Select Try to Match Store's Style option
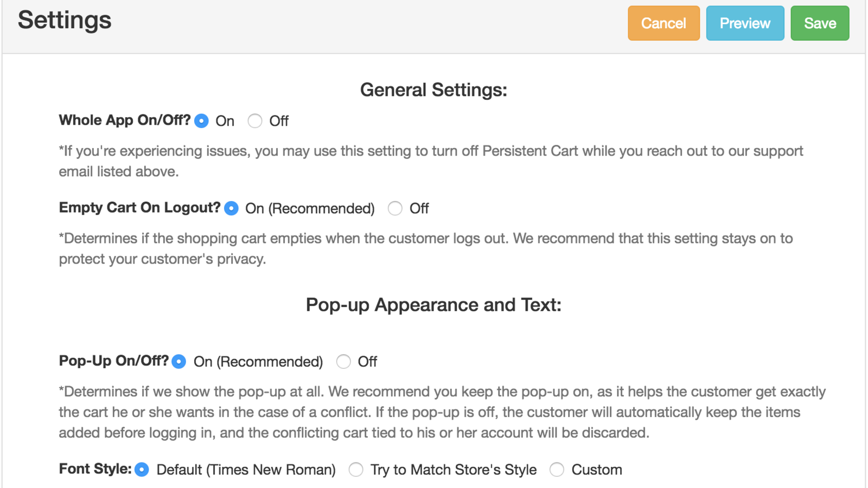 coord(356,470)
